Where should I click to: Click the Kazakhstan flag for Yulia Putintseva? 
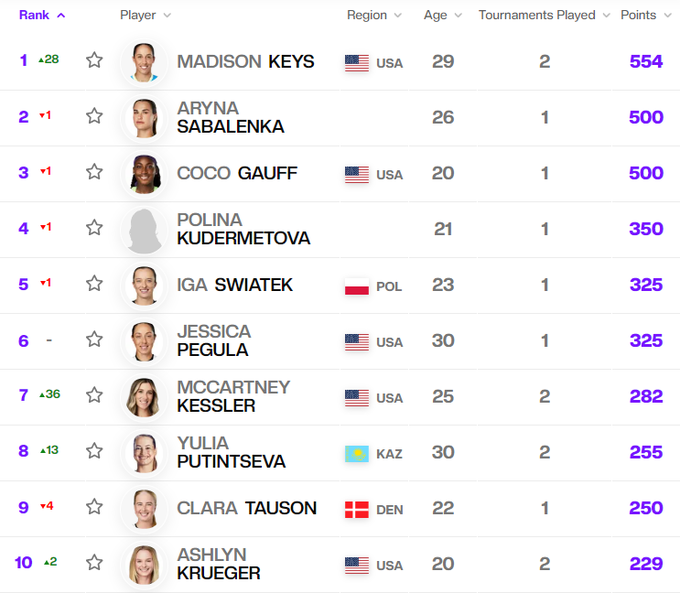pyautogui.click(x=357, y=454)
